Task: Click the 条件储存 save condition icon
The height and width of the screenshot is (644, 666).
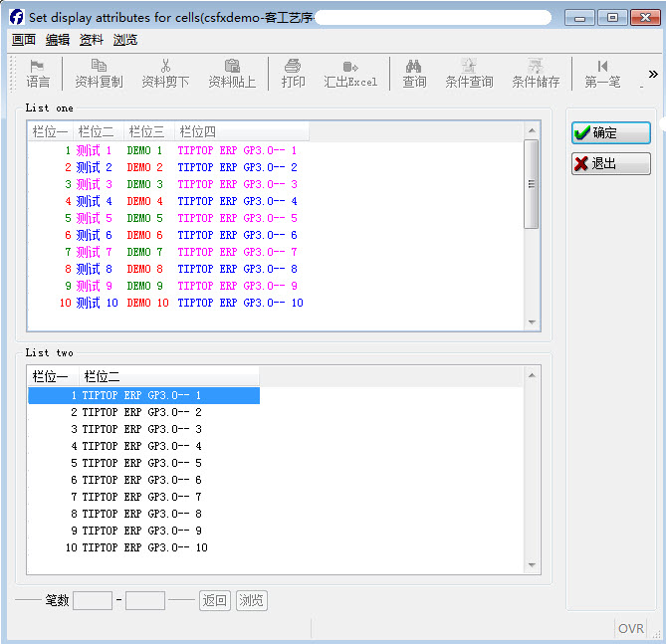Action: [536, 66]
